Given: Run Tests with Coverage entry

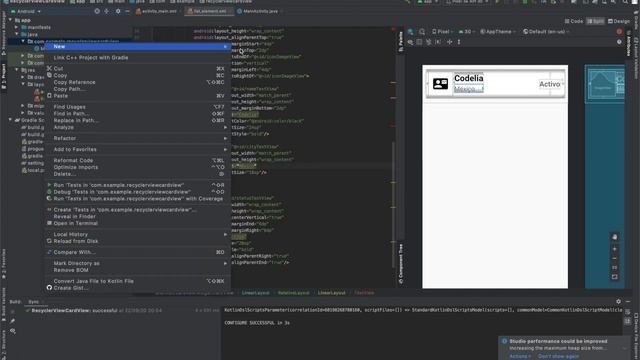Looking at the screenshot, I should 138,199.
